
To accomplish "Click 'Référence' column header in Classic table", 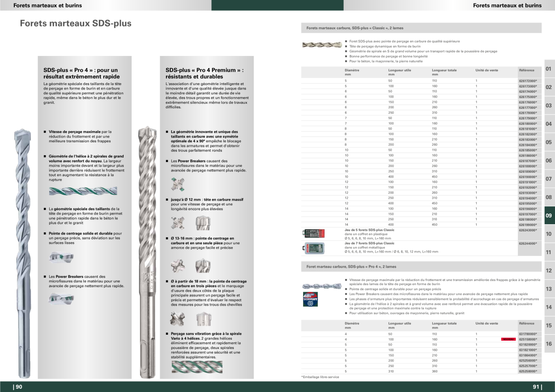I will [x=526, y=70].
